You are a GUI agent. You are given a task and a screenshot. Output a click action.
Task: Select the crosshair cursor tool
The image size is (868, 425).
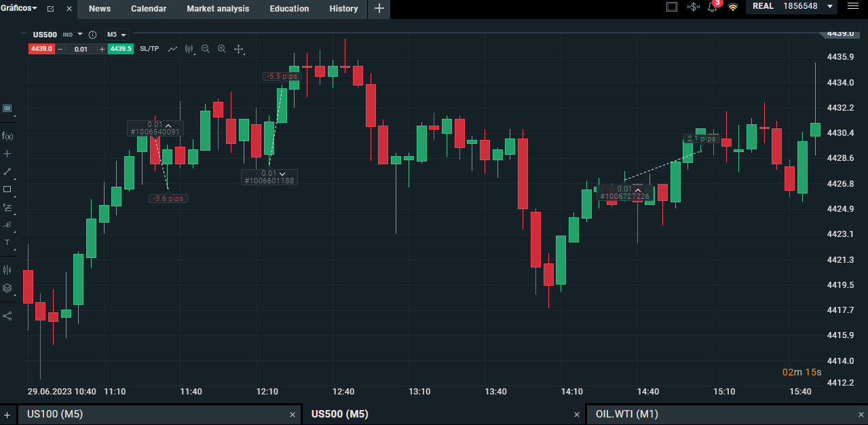[7, 153]
